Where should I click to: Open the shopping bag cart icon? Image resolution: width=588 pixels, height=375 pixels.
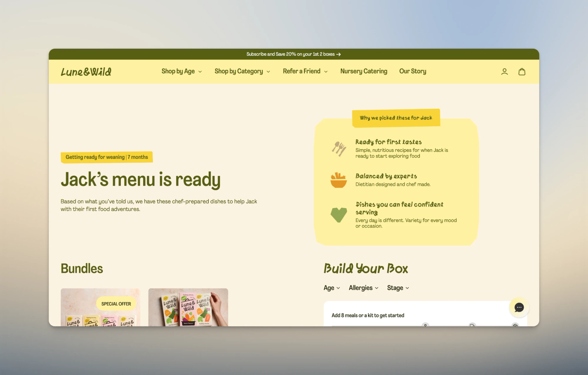(x=522, y=71)
